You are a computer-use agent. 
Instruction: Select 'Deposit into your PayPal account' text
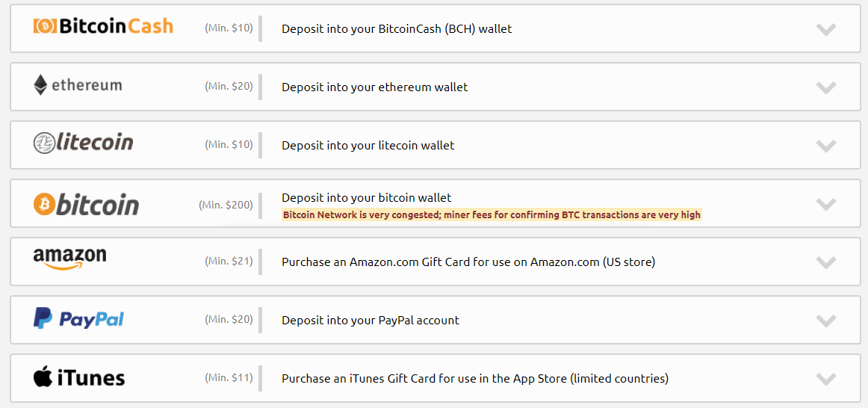tap(370, 321)
